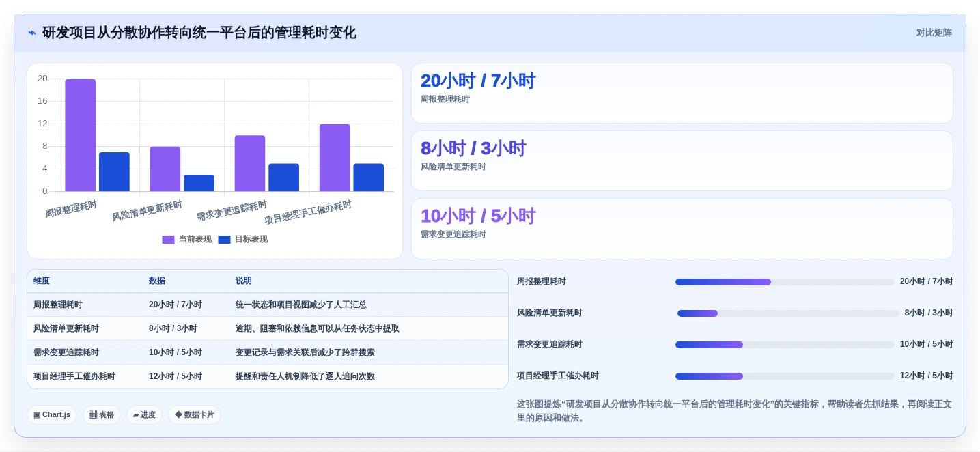The image size is (980, 452).
Task: Click the Chart.js tag chip
Action: click(x=52, y=415)
